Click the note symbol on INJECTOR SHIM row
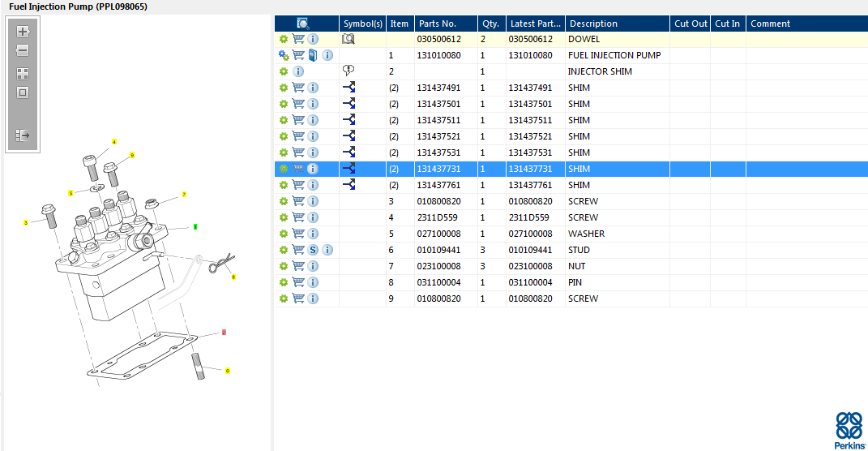Viewport: 868px width, 451px height. pos(349,71)
